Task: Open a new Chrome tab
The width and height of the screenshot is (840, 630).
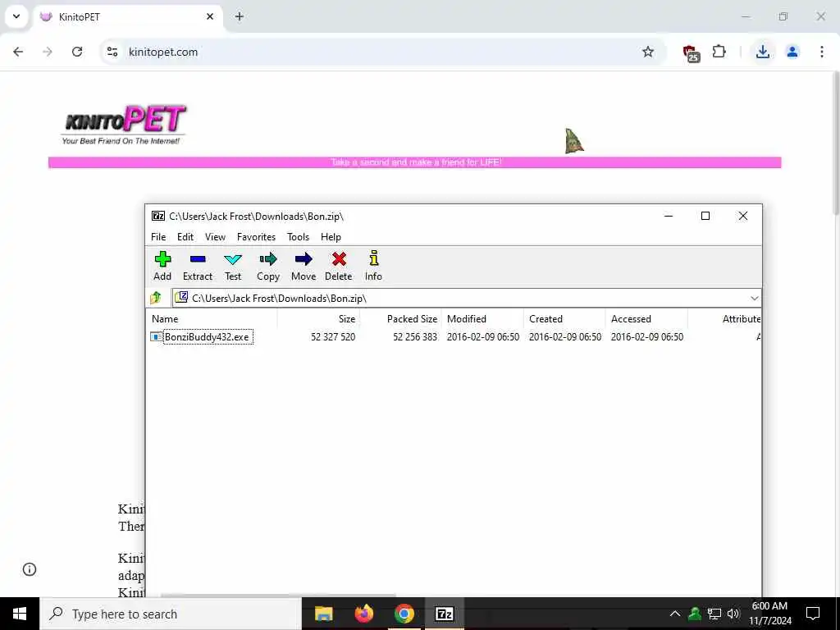Action: pyautogui.click(x=240, y=16)
